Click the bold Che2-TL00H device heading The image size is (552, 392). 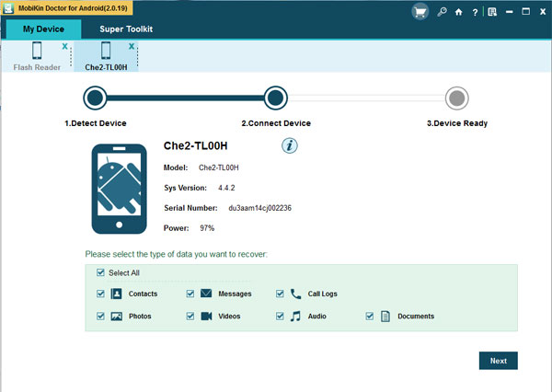pos(195,145)
